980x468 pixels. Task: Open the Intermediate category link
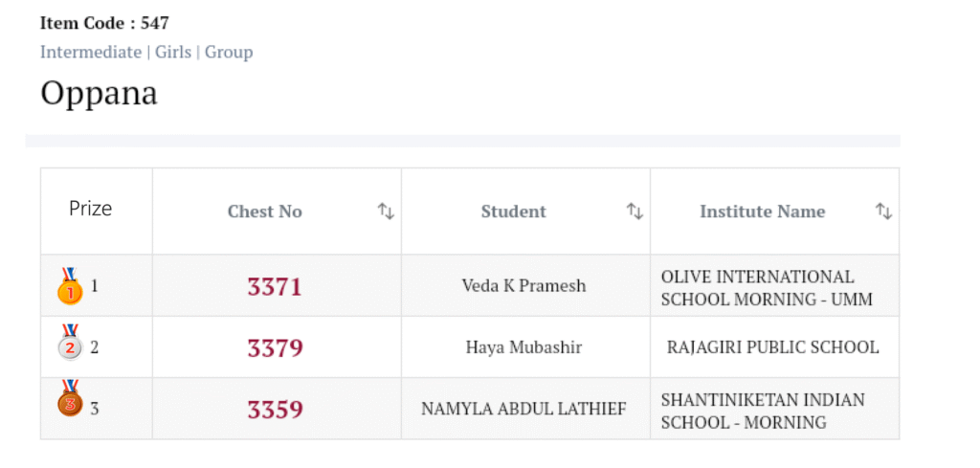91,52
